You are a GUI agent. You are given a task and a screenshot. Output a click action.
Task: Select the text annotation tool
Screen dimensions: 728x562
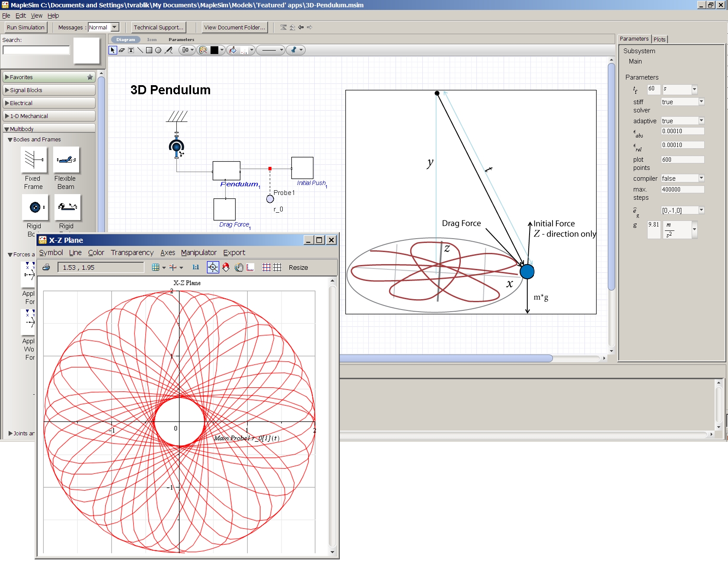click(x=131, y=50)
